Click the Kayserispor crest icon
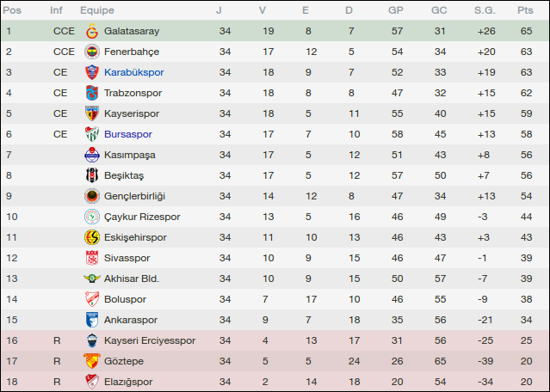550x392 pixels. [x=91, y=113]
